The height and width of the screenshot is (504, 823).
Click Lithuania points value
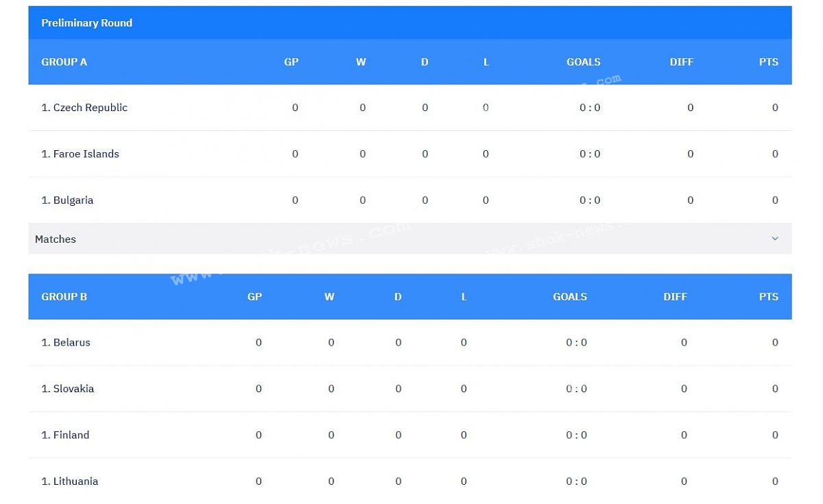pyautogui.click(x=775, y=481)
